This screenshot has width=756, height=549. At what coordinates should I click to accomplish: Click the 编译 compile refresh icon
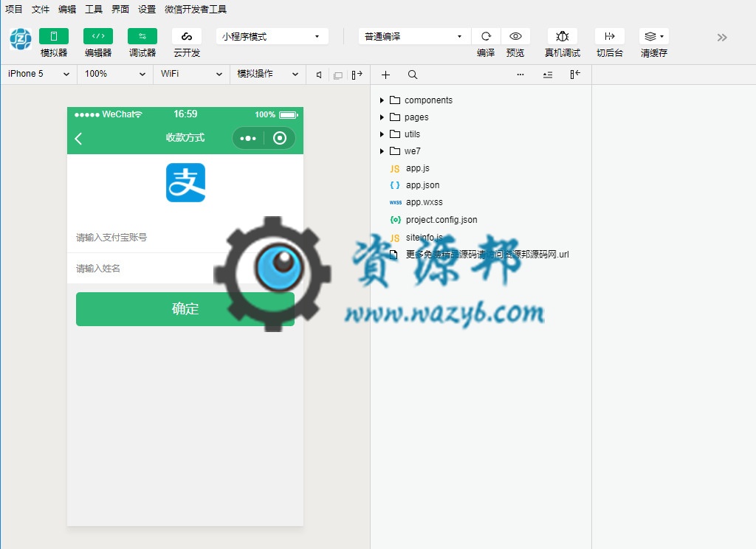(x=486, y=36)
